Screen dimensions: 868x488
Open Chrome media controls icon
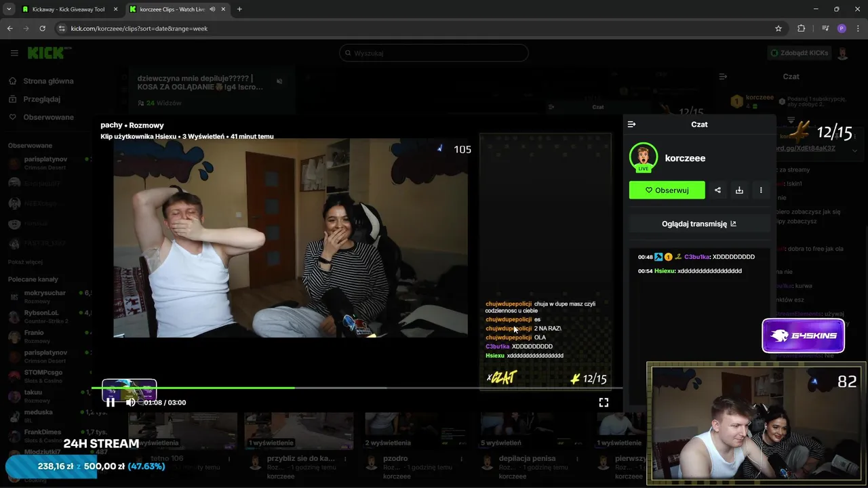click(x=825, y=28)
